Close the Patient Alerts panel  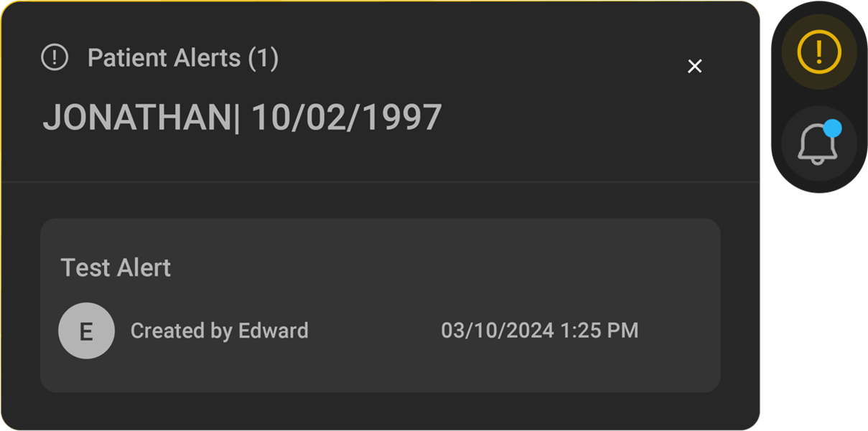pyautogui.click(x=694, y=67)
